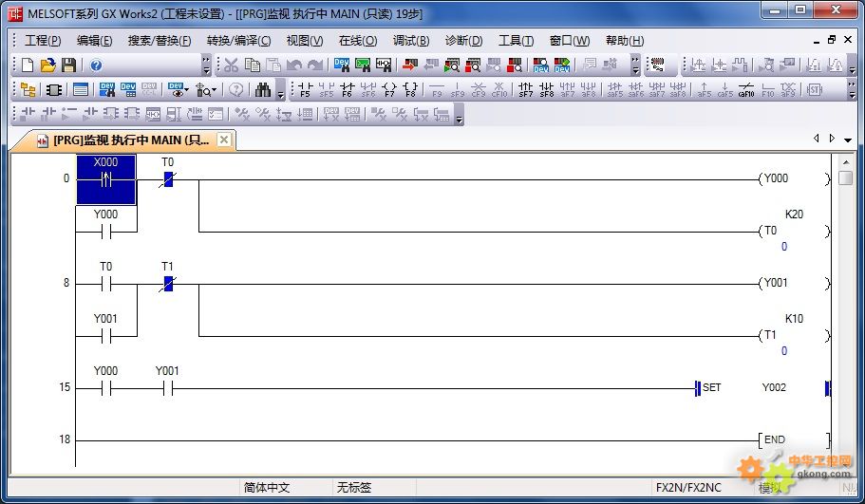Viewport: 865px width, 504px height.
Task: Click the stop monitoring icon with the red square
Action: [473, 65]
